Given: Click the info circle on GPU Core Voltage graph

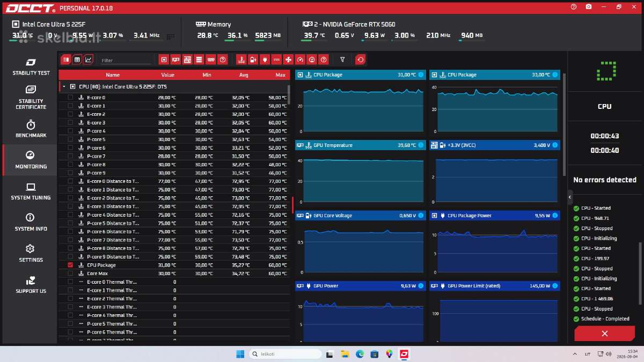Looking at the screenshot, I should click(x=420, y=216).
